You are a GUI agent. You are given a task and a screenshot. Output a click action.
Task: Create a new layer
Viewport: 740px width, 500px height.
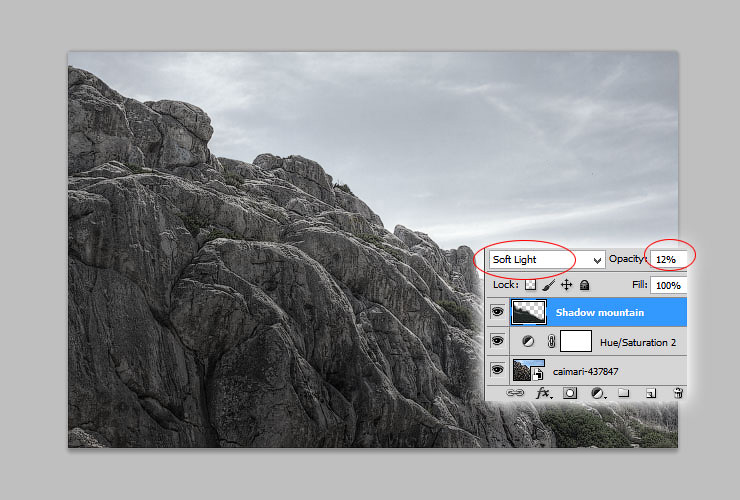pyautogui.click(x=651, y=393)
